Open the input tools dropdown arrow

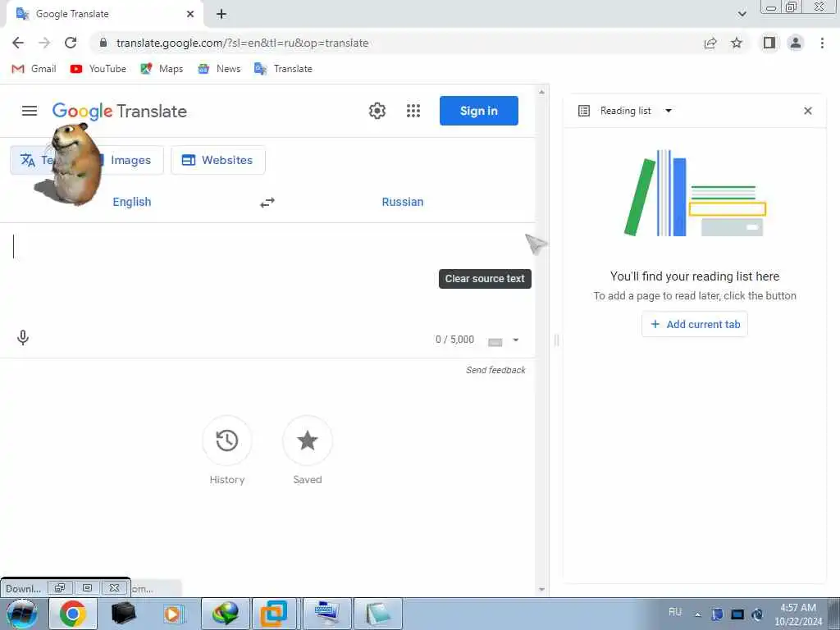pos(516,340)
